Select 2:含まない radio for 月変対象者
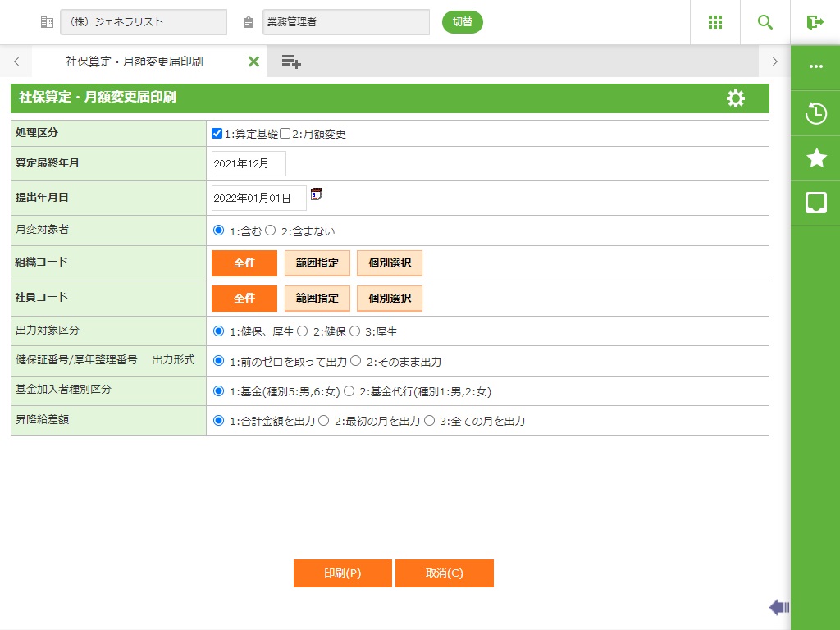Viewport: 840px width, 630px height. 270,231
